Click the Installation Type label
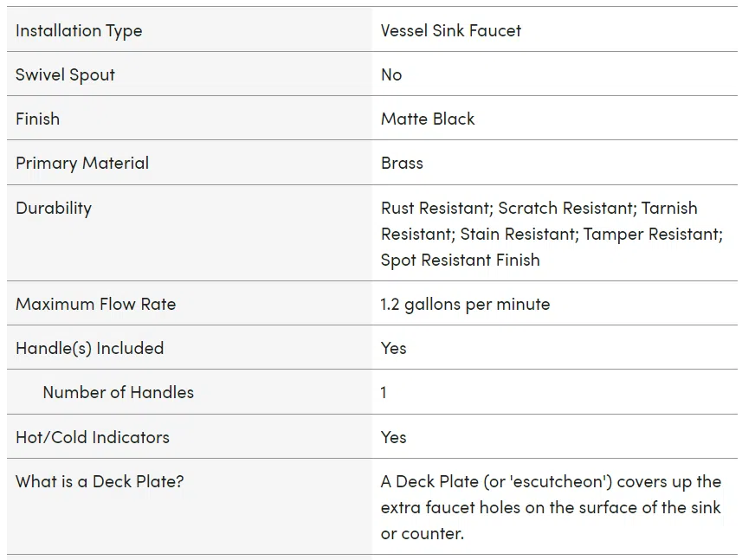The width and height of the screenshot is (742, 560). pos(79,31)
